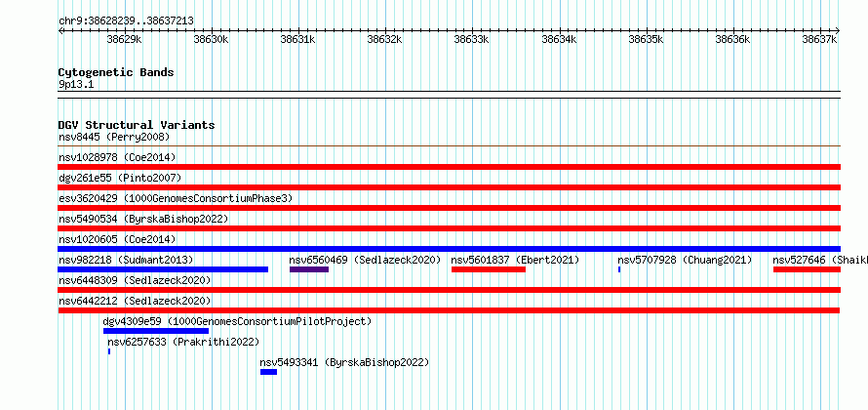Click the 38634k ruler tick label
This screenshot has height=410, width=868.
559,39
